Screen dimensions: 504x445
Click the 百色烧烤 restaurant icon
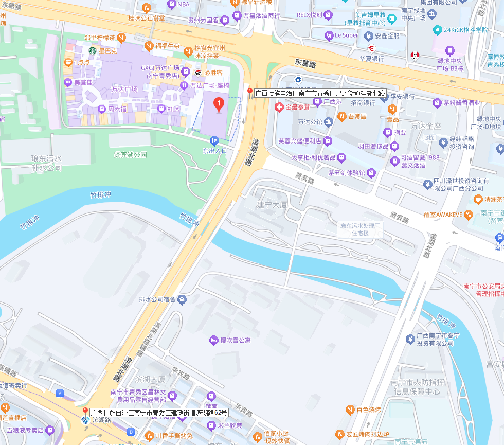[x=350, y=410]
